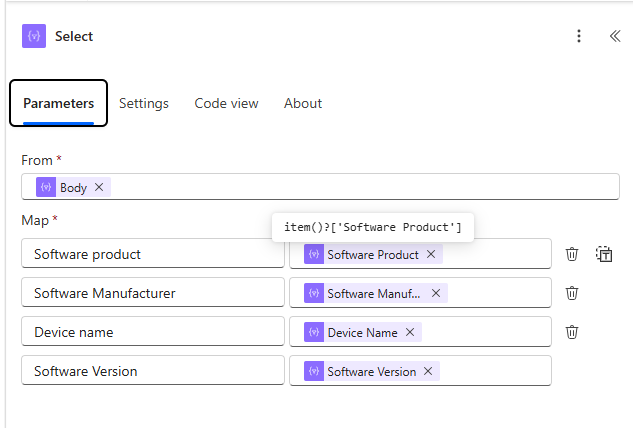
Task: Open the Code view tab
Action: click(226, 103)
